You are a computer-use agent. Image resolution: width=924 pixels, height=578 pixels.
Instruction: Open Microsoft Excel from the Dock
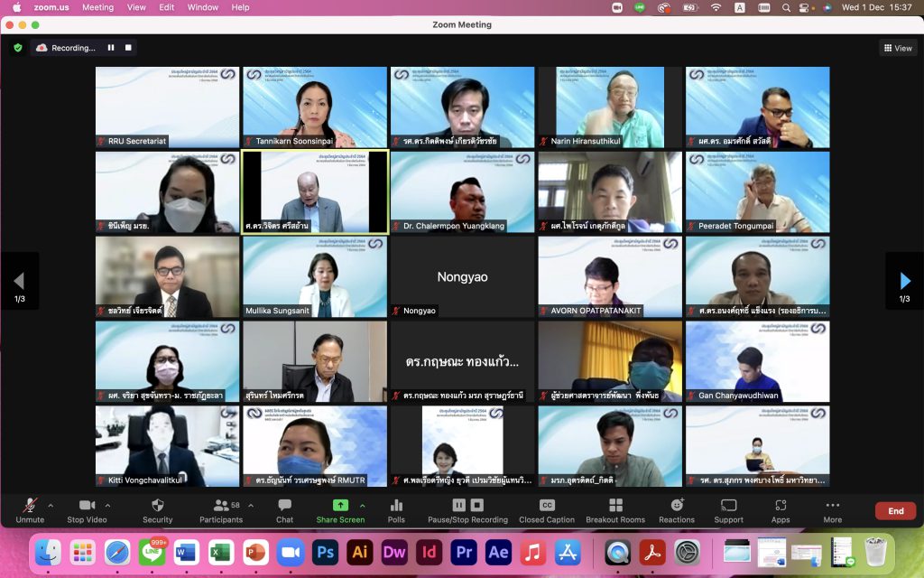point(221,553)
